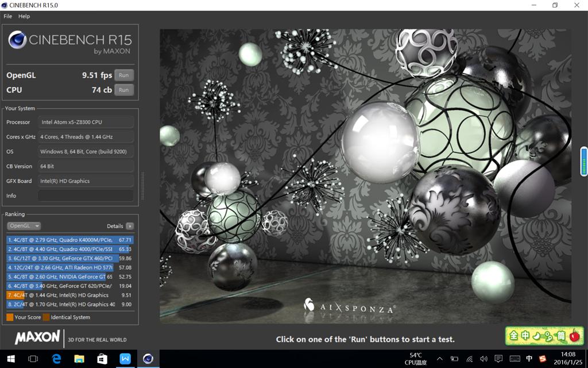Screen dimensions: 588x368
Task: Open the Help menu
Action: 24,16
